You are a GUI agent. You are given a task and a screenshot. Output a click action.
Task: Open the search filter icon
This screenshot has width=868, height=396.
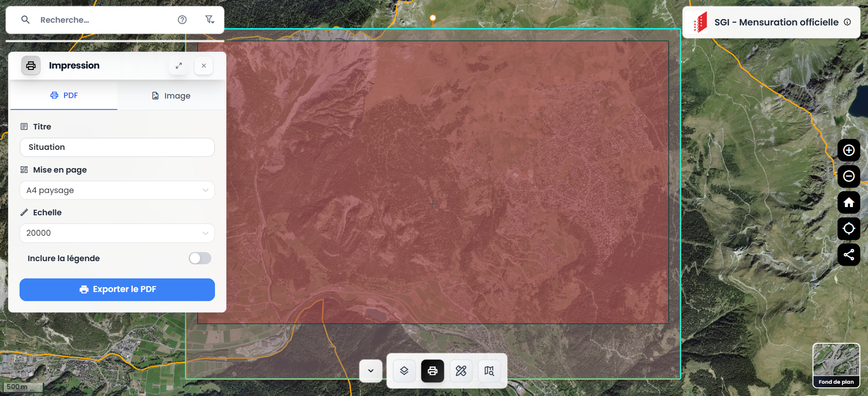[210, 20]
